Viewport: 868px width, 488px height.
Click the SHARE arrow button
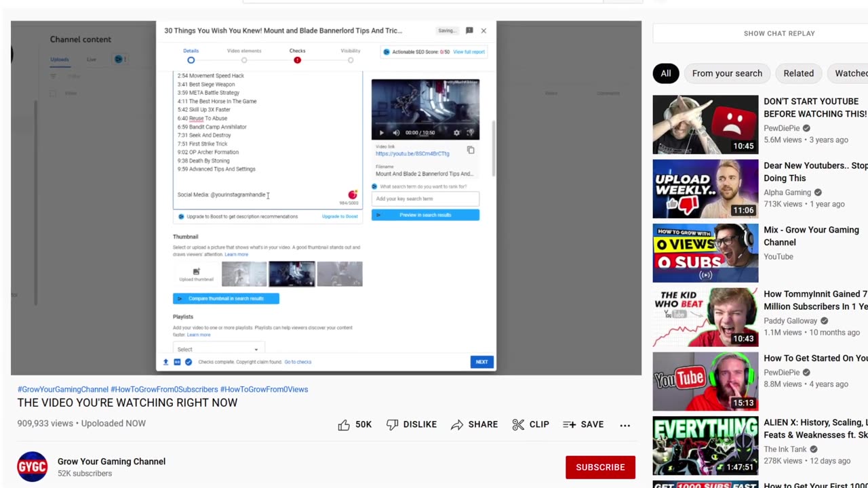pyautogui.click(x=474, y=424)
